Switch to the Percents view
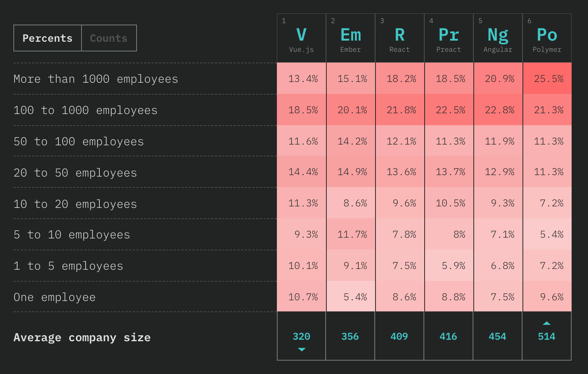The height and width of the screenshot is (374, 588). click(48, 38)
